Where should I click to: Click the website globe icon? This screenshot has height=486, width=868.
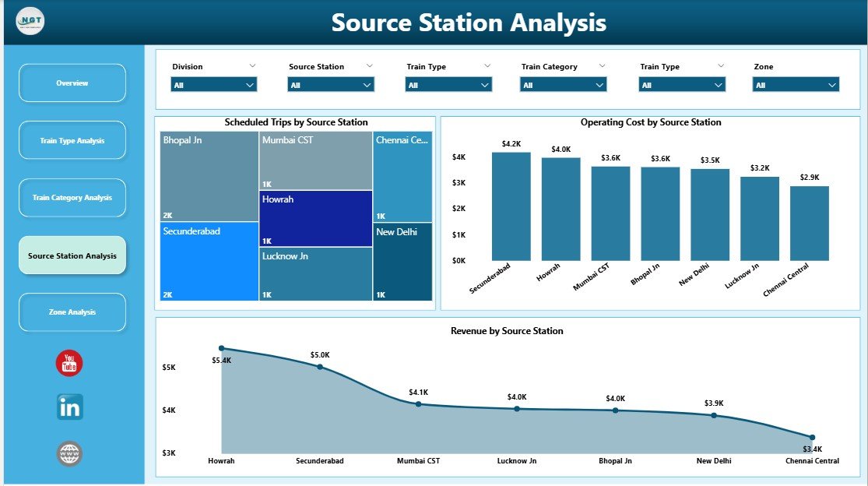[69, 453]
